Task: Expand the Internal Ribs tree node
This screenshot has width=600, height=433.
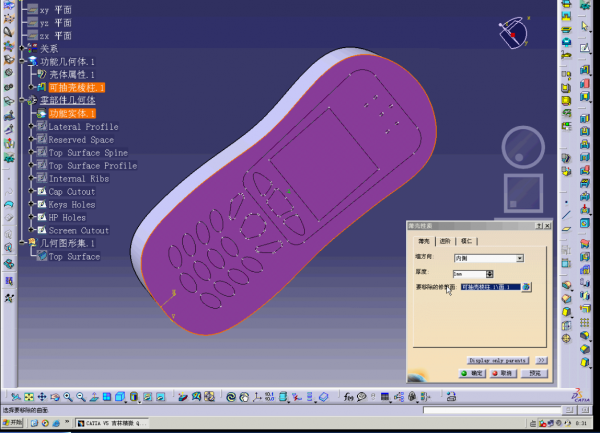Action: tap(31, 179)
